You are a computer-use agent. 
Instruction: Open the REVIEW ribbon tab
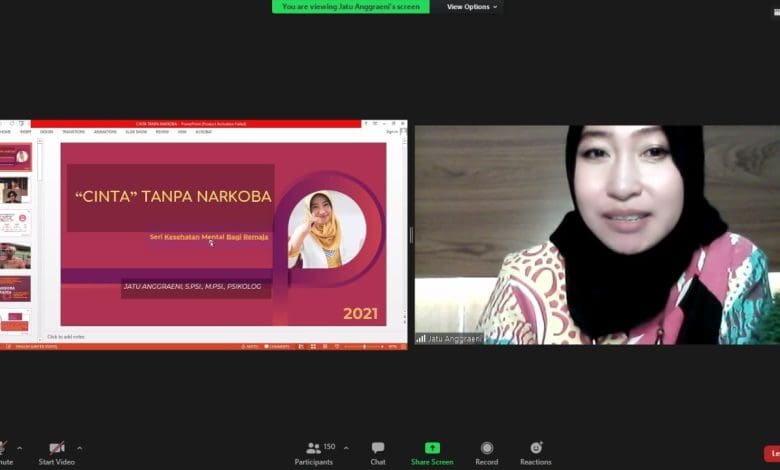pos(162,132)
